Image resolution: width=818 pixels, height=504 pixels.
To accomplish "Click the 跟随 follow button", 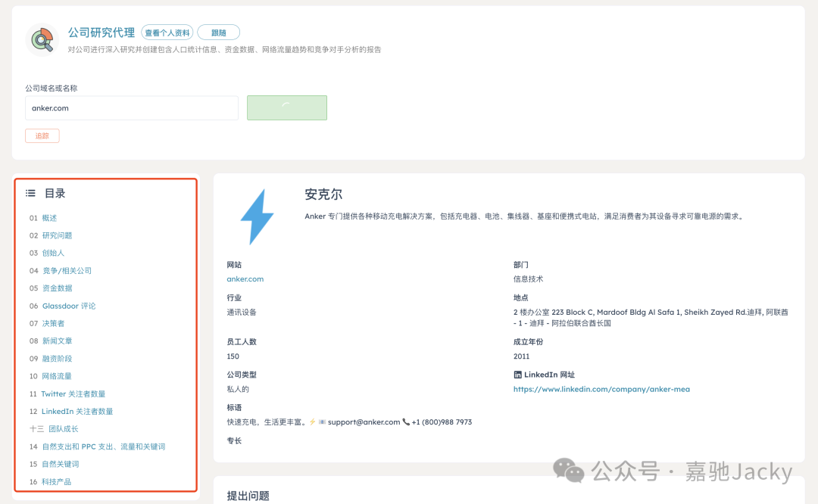I will (x=219, y=33).
